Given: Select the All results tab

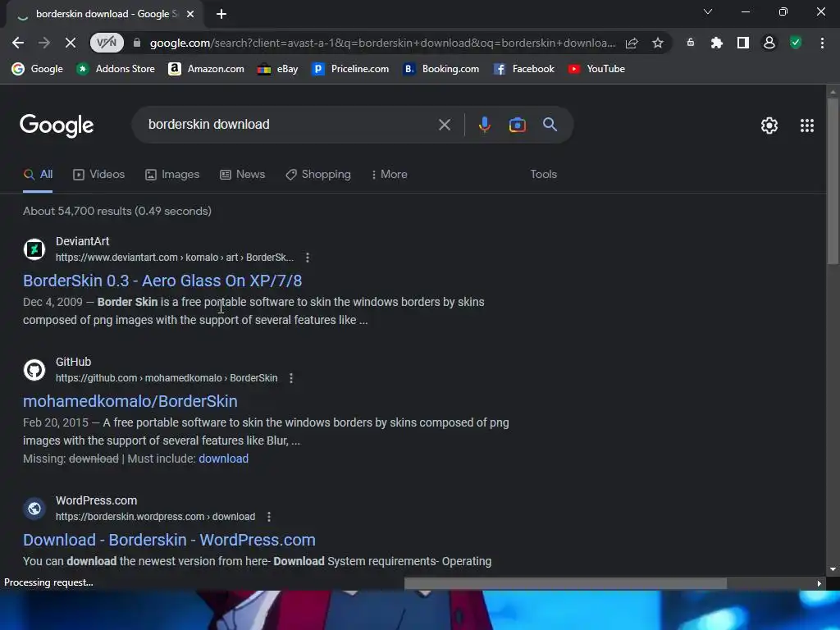Looking at the screenshot, I should pos(38,175).
